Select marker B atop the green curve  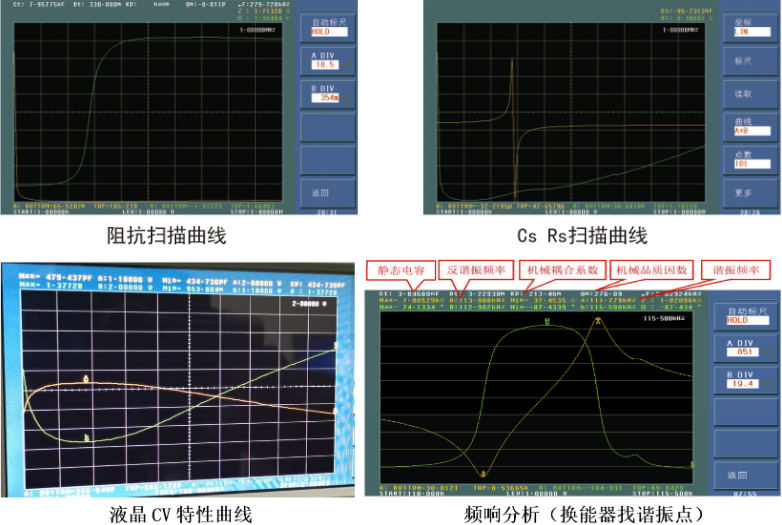click(x=547, y=322)
